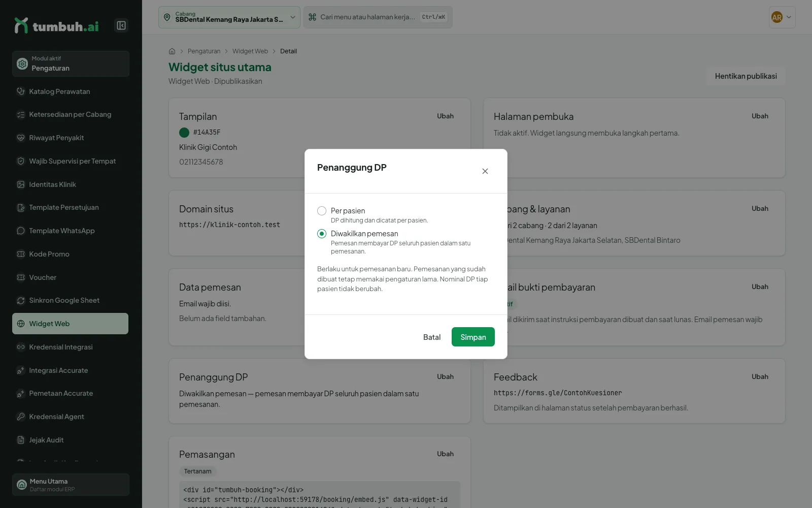Image resolution: width=812 pixels, height=508 pixels.
Task: Click Ubah on Penanggung DP card
Action: click(445, 377)
